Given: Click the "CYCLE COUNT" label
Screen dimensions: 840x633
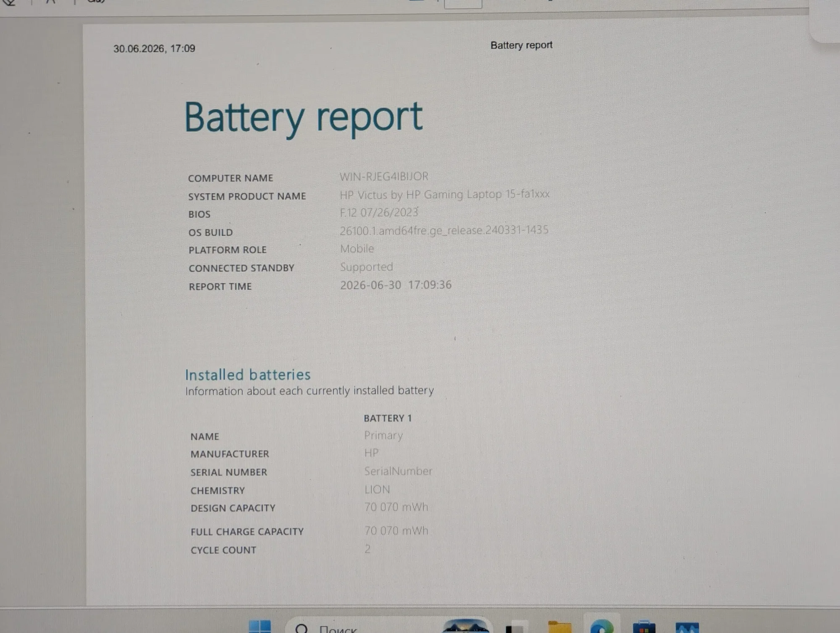Looking at the screenshot, I should tap(223, 550).
